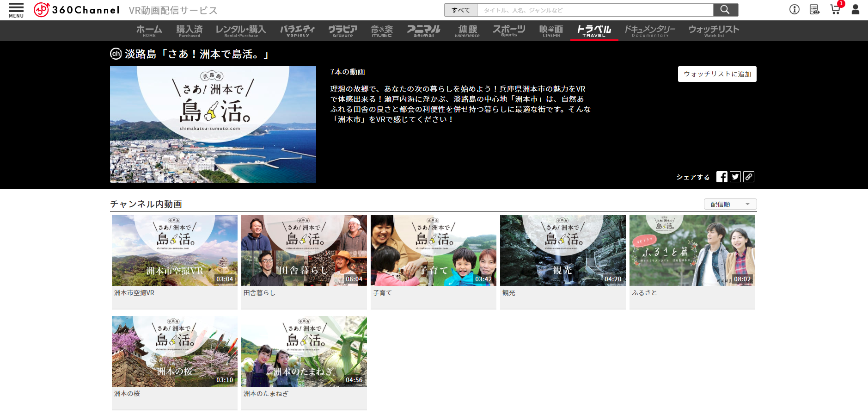Expand the 配信順 sort dropdown
Viewport: 868px width, 415px height.
click(x=730, y=204)
